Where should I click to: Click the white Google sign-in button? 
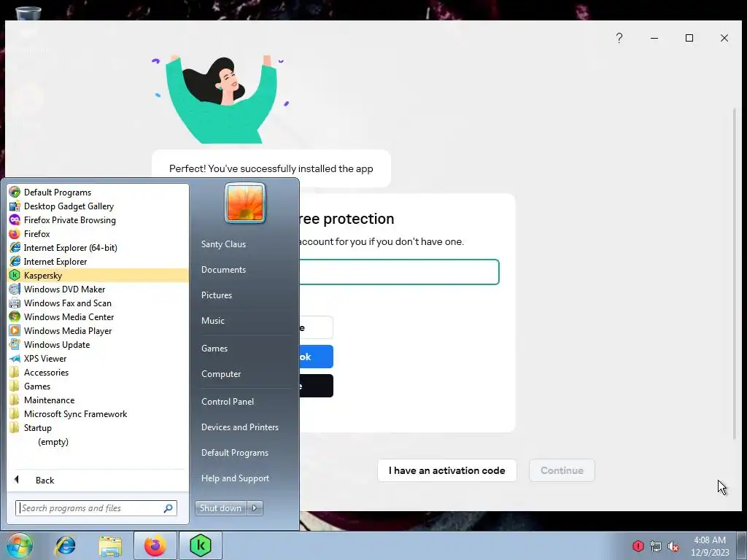tap(317, 327)
